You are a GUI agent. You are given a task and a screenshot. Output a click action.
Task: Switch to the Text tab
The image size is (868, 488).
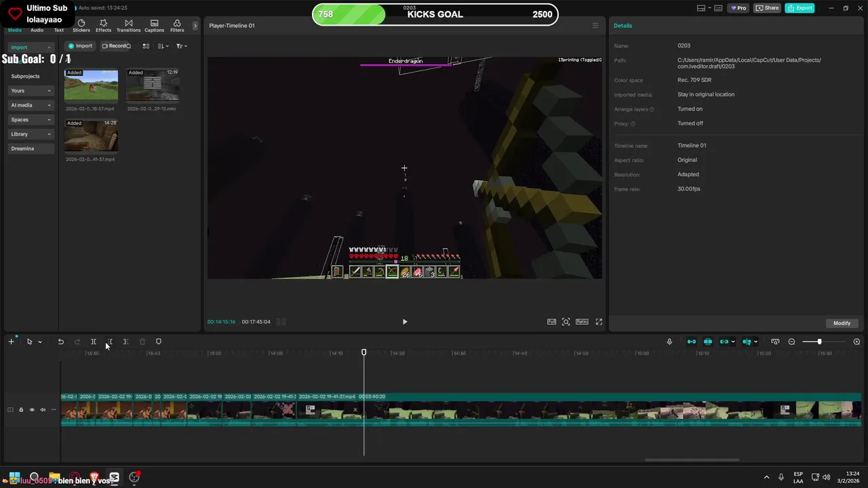[59, 30]
